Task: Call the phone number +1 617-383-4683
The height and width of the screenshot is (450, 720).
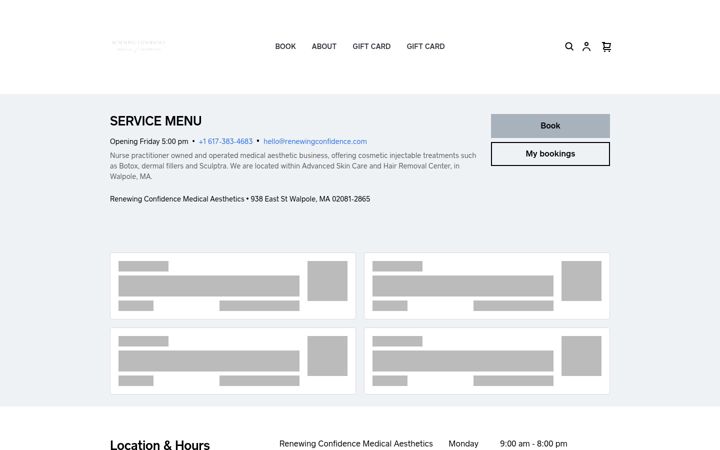Action: [x=225, y=141]
